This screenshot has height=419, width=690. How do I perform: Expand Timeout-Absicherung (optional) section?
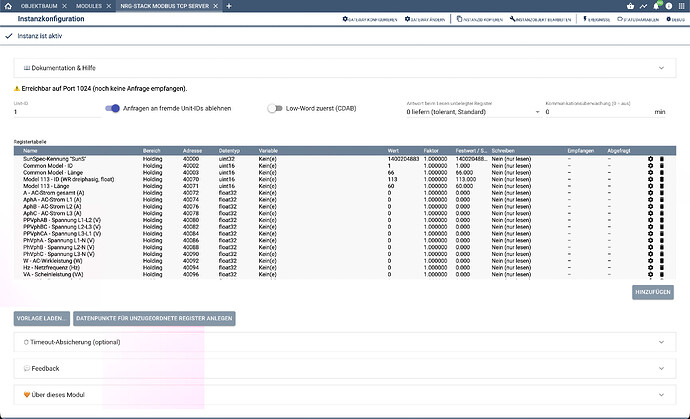(345, 342)
